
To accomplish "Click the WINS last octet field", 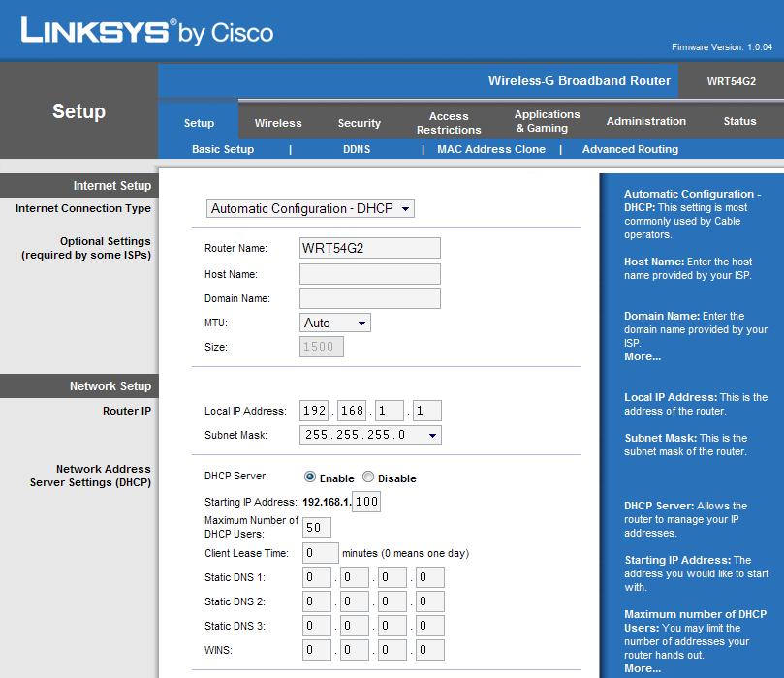I will (430, 650).
